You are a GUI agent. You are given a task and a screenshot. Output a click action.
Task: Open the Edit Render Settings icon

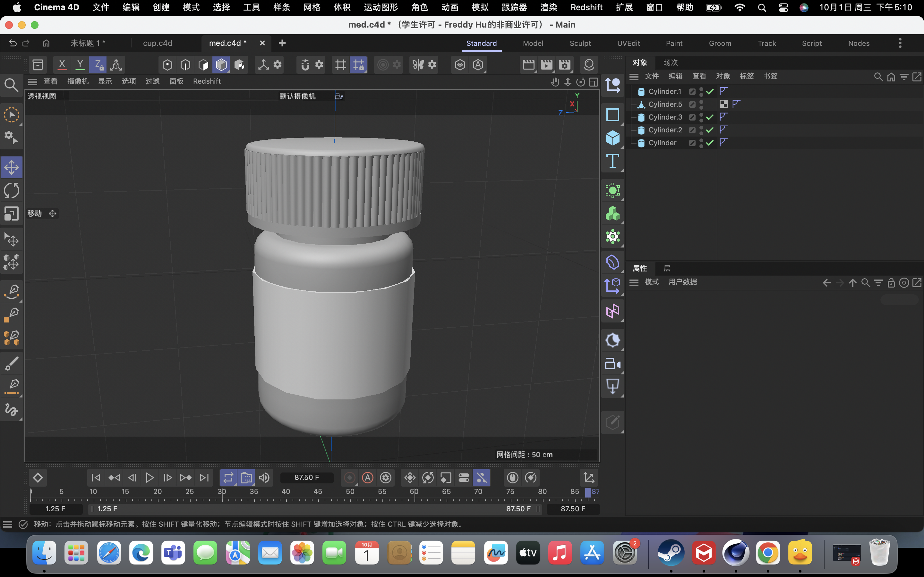tap(565, 64)
